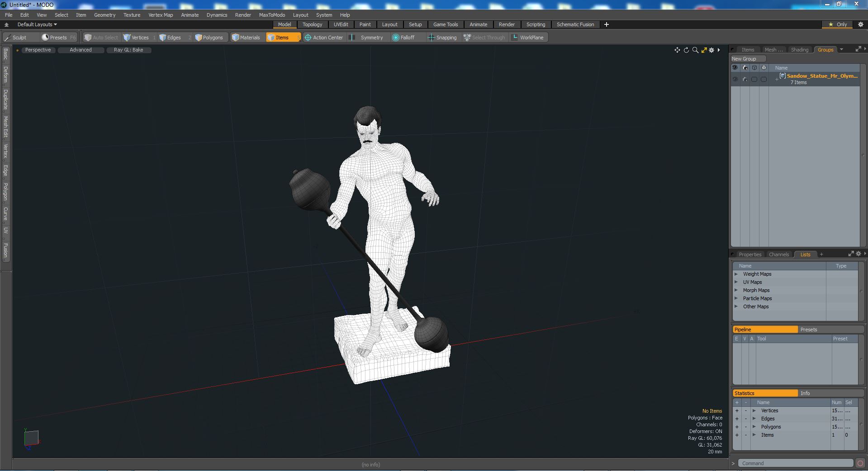The image size is (868, 471).
Task: Expand the Sandow_Statue group with plus
Action: coord(777,80)
